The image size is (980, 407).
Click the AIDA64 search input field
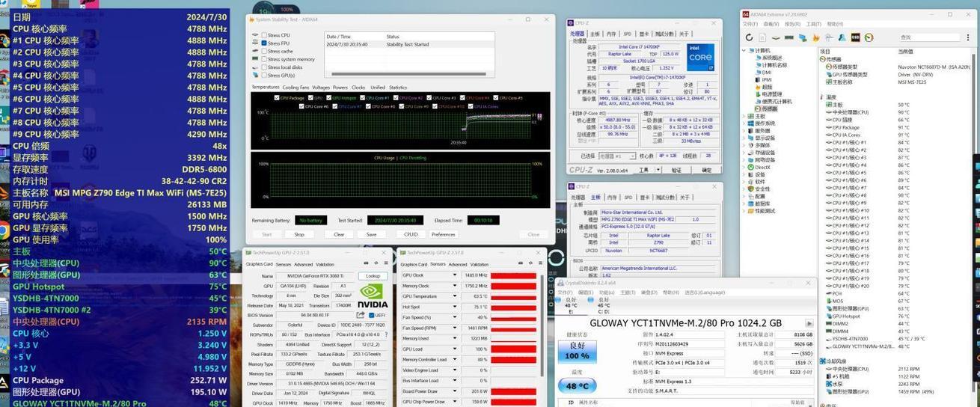[x=930, y=37]
